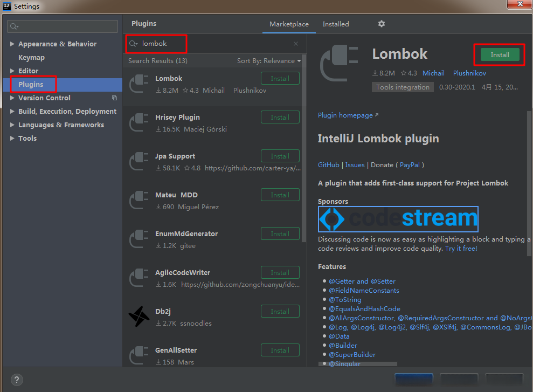
Task: Expand the Tools settings node
Action: 12,138
